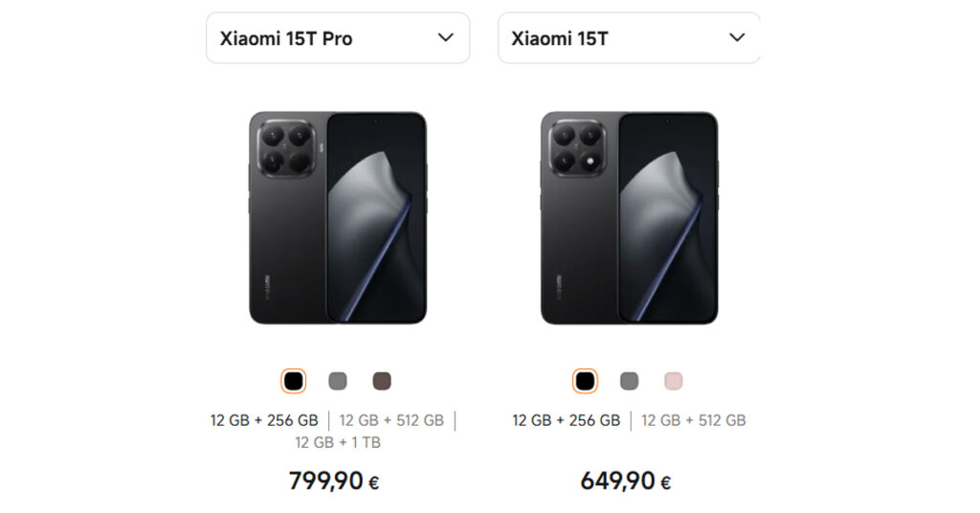Choose 12 GB + 512 GB for 15T Pro

[x=391, y=420]
